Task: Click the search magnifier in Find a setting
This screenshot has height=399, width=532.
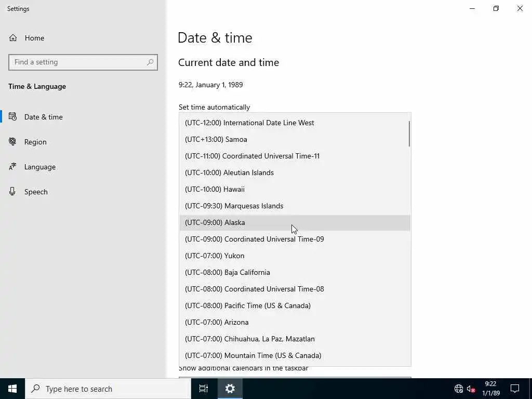Action: [150, 62]
